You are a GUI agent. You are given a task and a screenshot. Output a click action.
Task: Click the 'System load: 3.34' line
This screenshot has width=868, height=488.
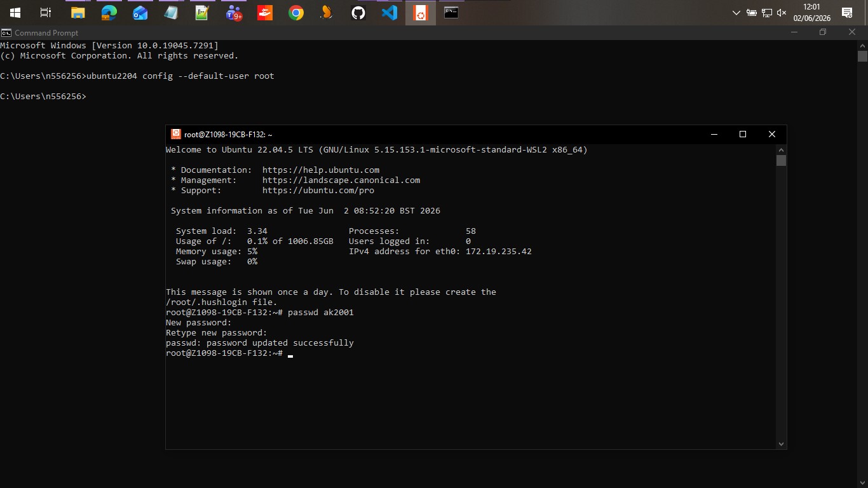[x=222, y=231]
